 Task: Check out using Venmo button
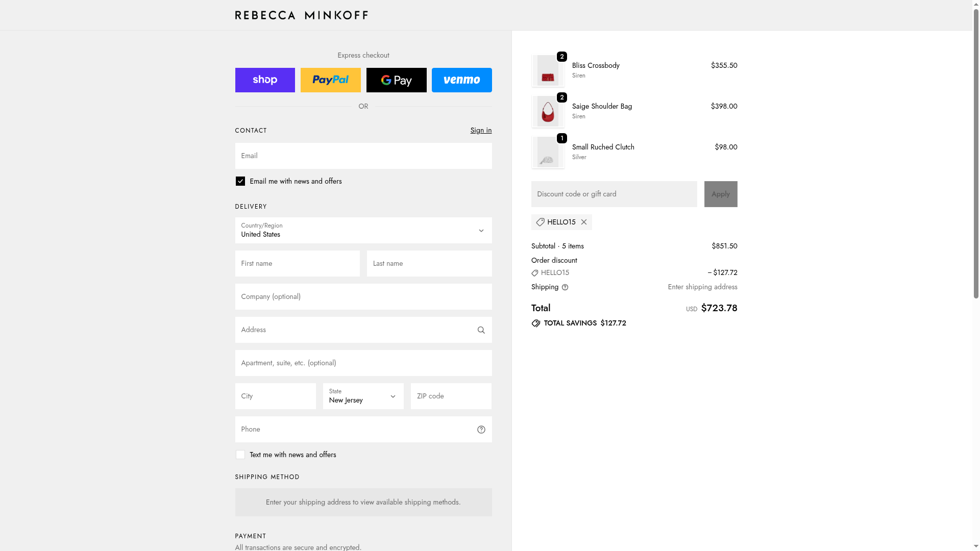(x=461, y=80)
